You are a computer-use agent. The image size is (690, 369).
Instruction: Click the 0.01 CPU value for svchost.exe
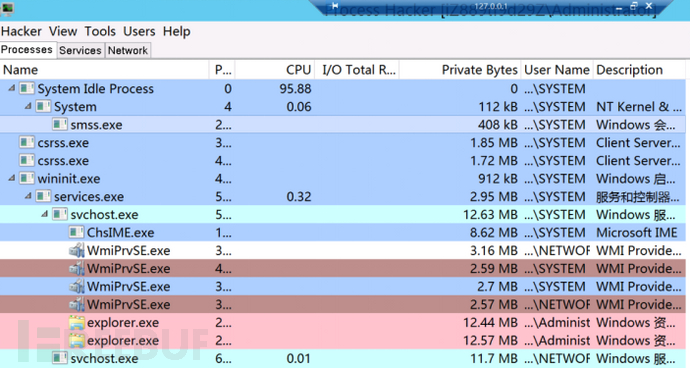299,358
